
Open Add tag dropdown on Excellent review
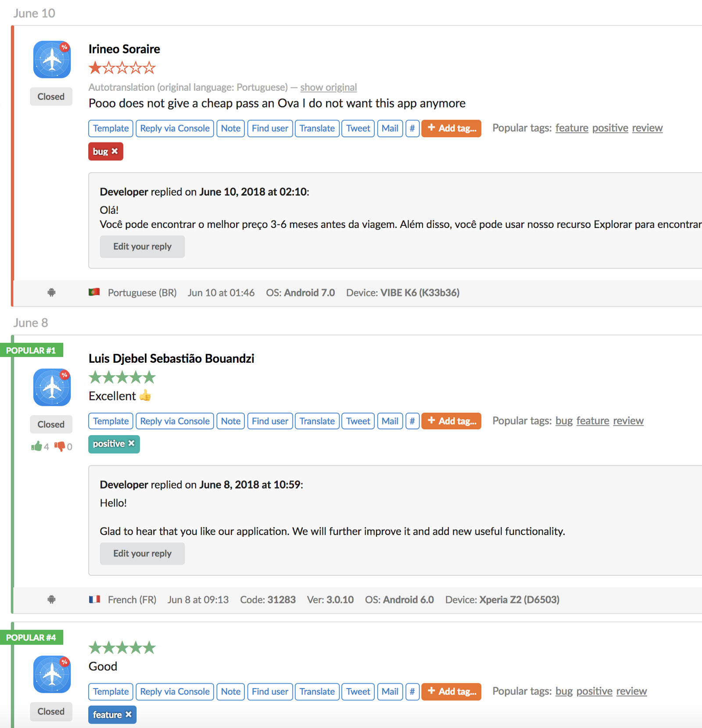coord(451,421)
